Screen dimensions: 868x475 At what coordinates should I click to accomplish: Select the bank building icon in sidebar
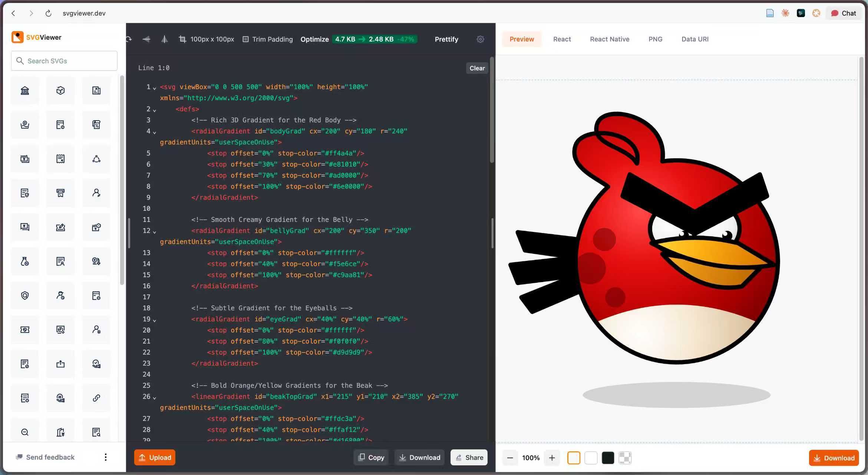[x=25, y=91]
